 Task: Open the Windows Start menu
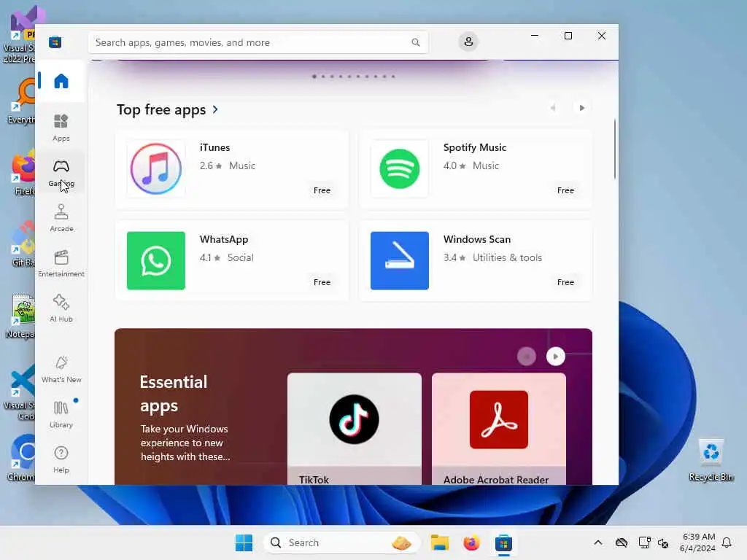point(244,542)
